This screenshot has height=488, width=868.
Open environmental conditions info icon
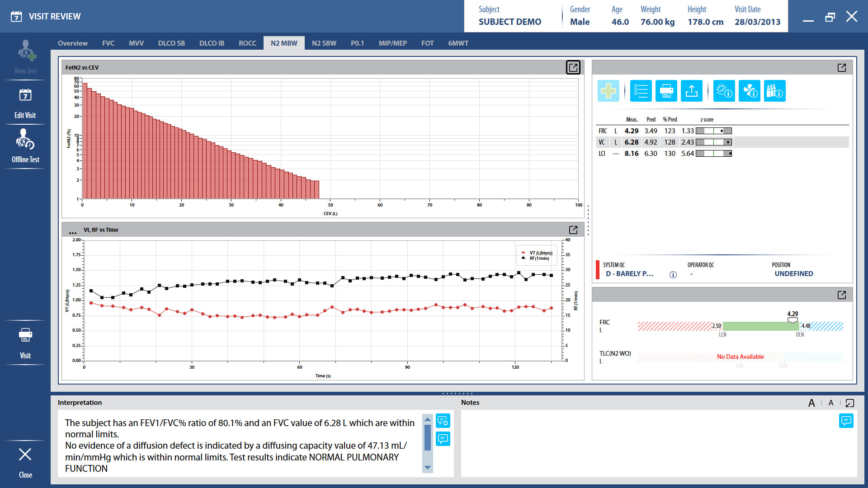pyautogui.click(x=724, y=91)
